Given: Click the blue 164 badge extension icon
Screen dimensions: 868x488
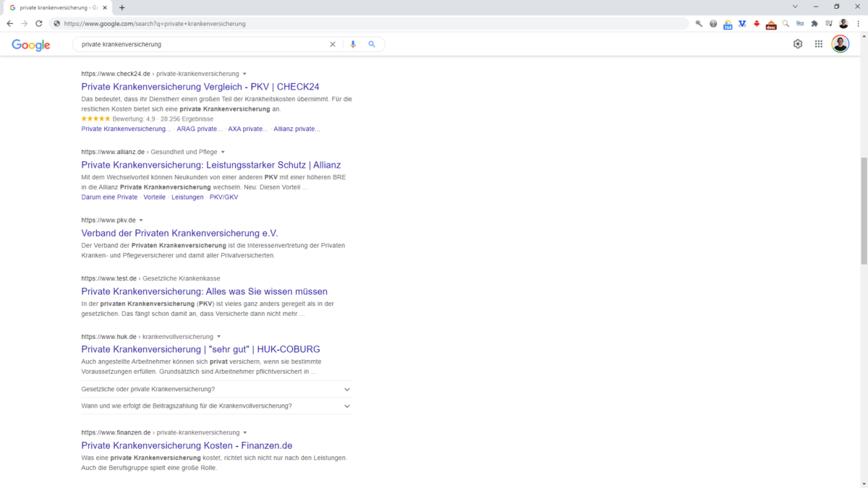Looking at the screenshot, I should 728,24.
